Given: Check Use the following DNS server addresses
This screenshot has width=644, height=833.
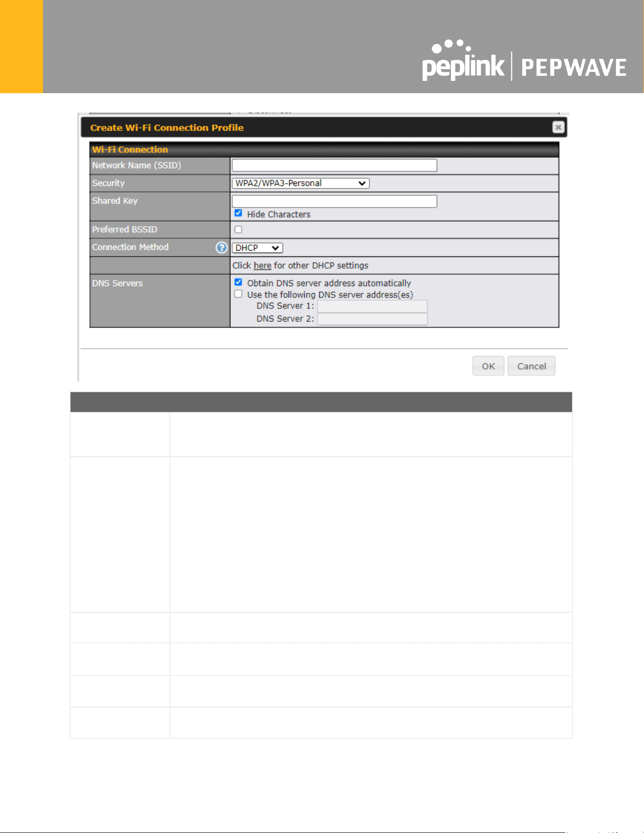Looking at the screenshot, I should [238, 294].
